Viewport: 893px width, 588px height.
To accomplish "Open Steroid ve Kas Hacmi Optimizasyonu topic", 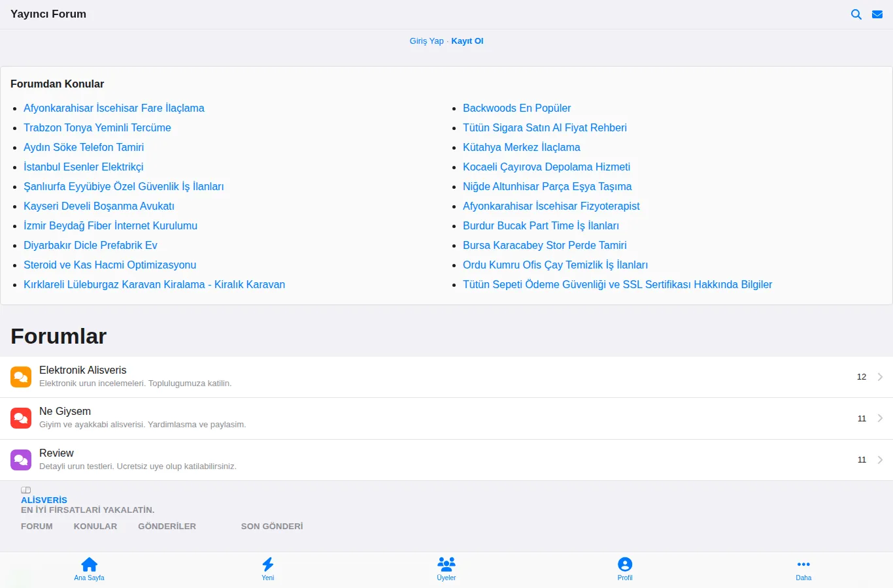I will tap(110, 265).
